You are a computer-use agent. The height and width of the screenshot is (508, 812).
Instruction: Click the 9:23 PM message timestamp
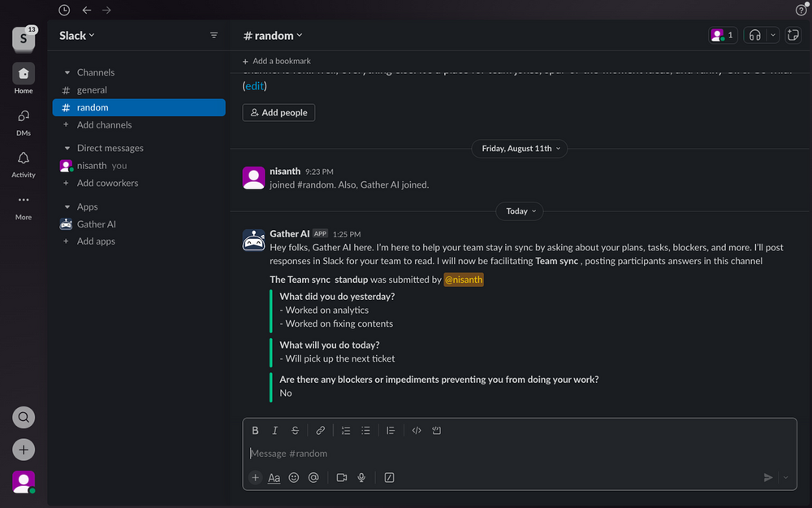pos(319,172)
